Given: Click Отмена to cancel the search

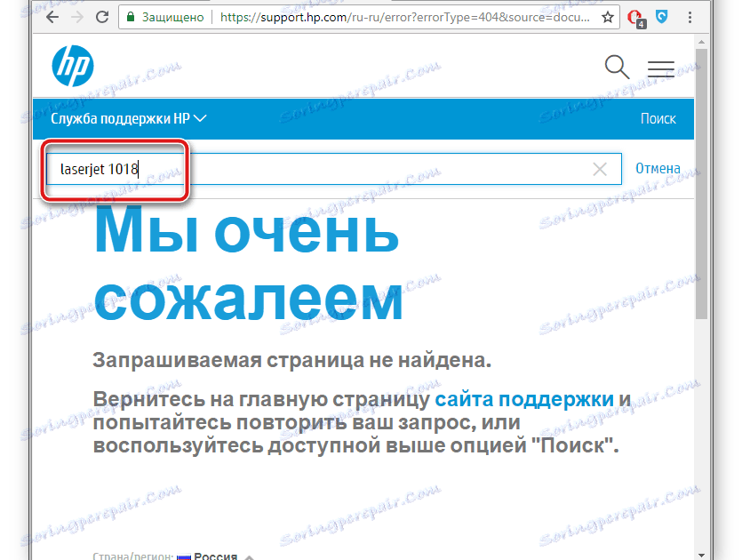Looking at the screenshot, I should (x=658, y=169).
